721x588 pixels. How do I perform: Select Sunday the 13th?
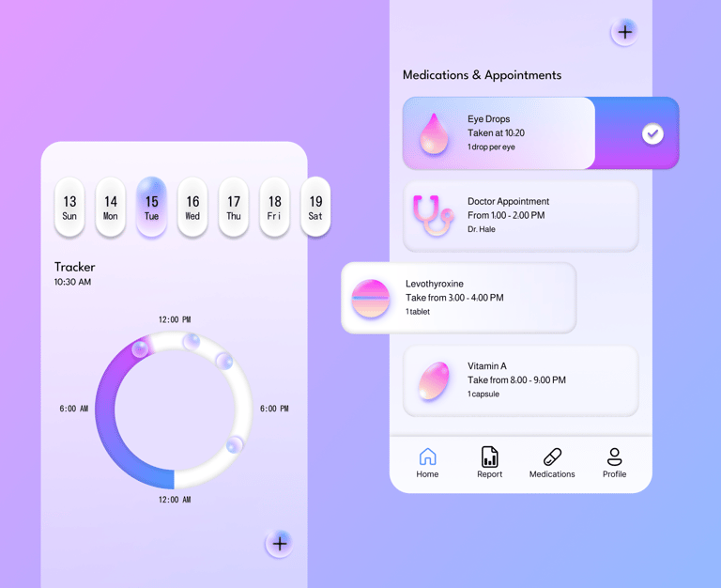69,207
